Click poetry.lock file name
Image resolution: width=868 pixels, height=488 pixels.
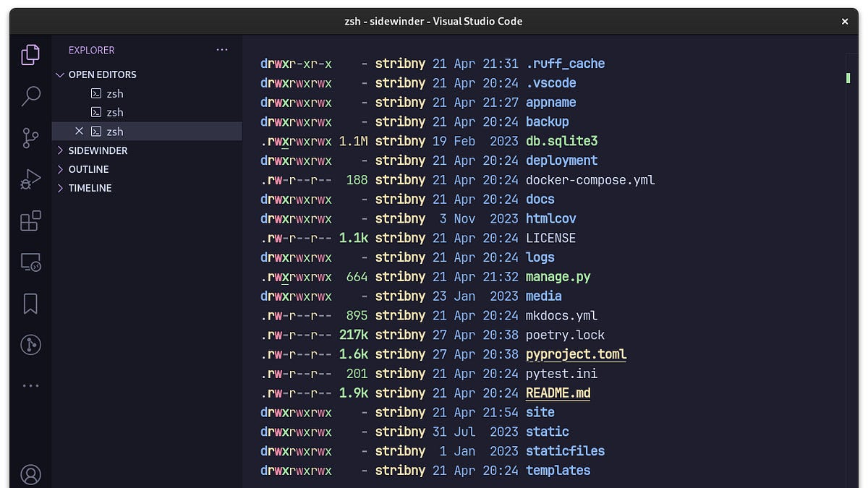[565, 335]
